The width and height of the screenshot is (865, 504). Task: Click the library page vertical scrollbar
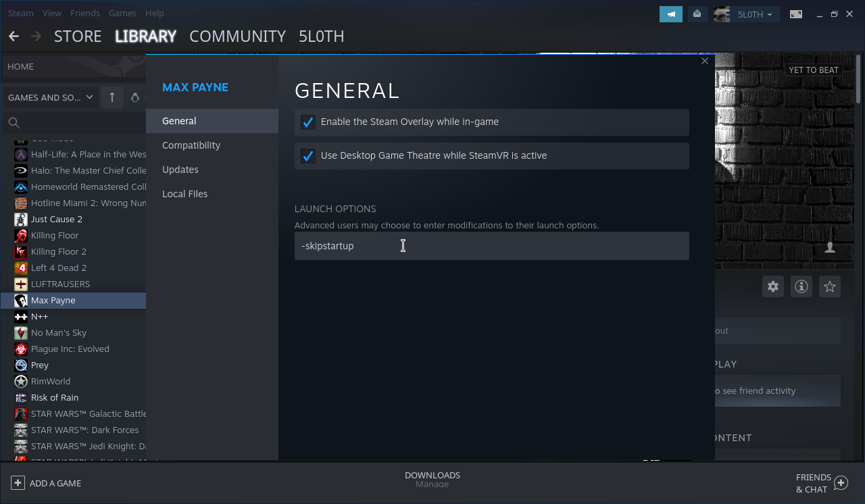[860, 78]
